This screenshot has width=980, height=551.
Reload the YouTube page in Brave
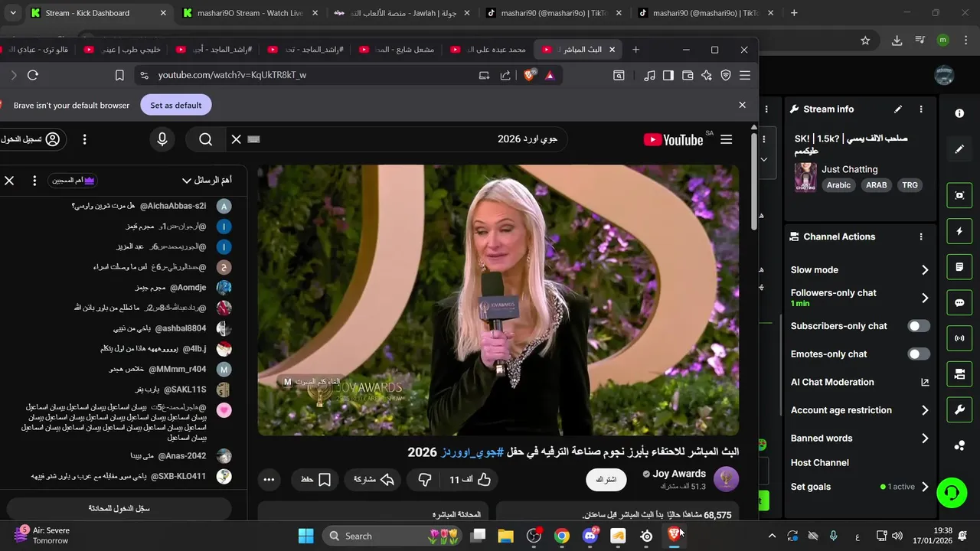(32, 75)
